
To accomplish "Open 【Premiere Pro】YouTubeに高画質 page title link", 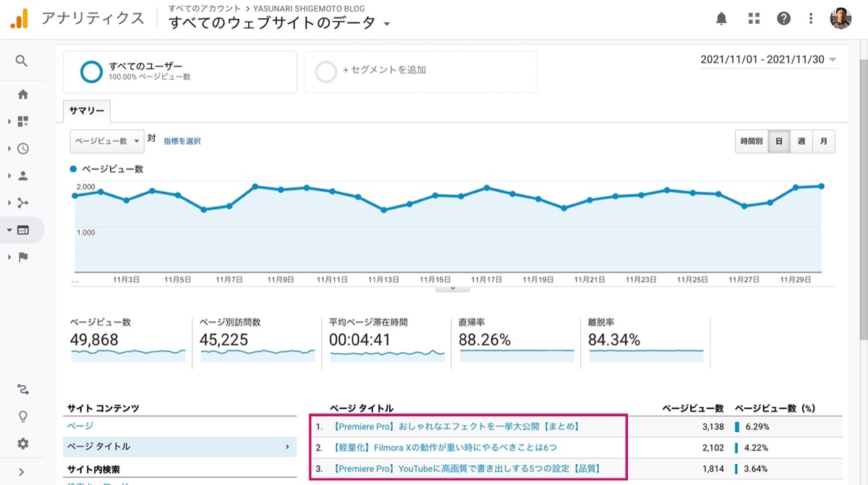I will click(468, 468).
